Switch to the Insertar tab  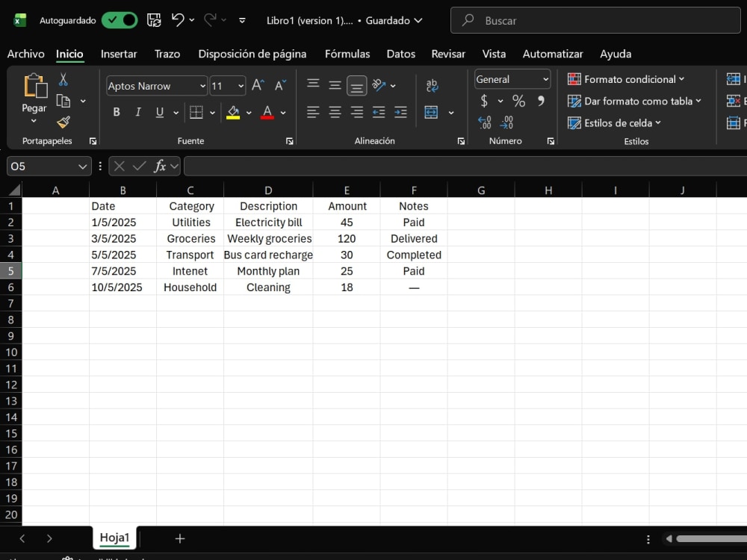[x=119, y=54]
